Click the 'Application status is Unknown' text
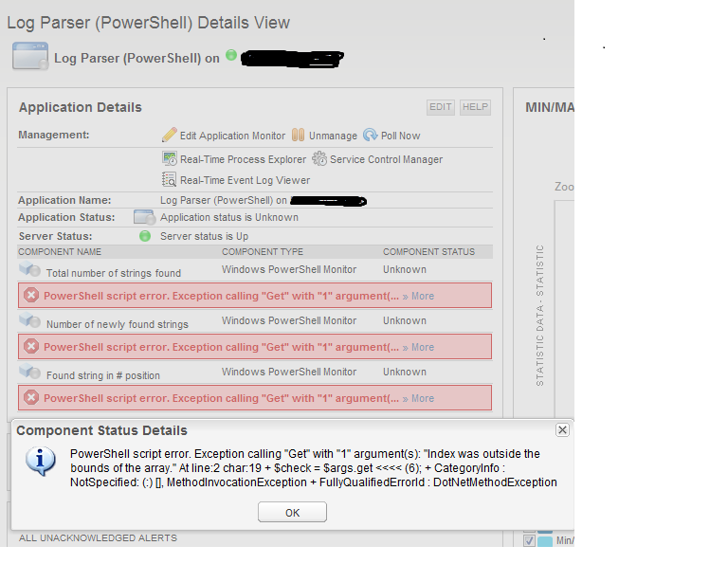The height and width of the screenshot is (582, 728). pyautogui.click(x=229, y=217)
